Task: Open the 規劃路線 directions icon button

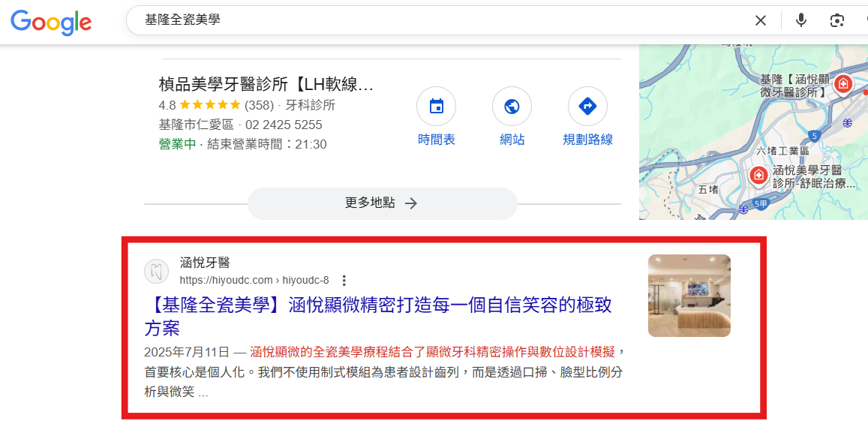Action: point(588,106)
